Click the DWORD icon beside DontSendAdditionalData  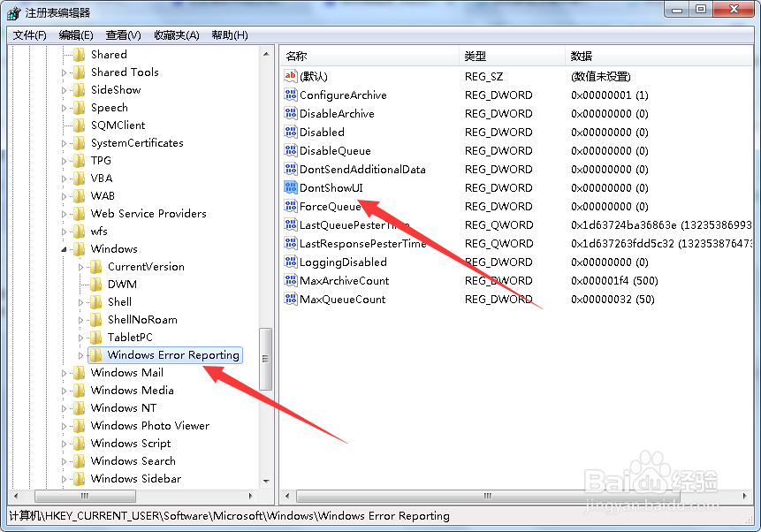pyautogui.click(x=290, y=169)
